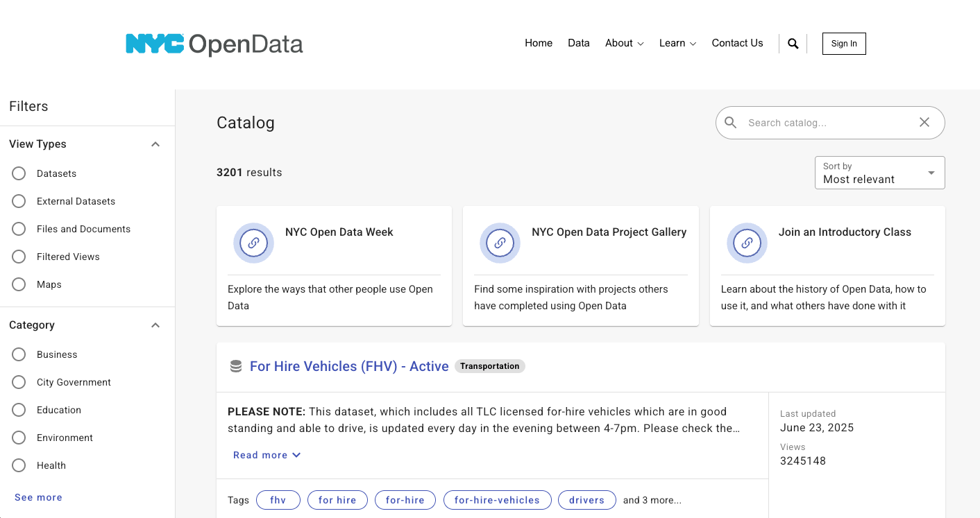
Task: Open the For Hire Vehicles (FHV) - Active link
Action: click(349, 366)
